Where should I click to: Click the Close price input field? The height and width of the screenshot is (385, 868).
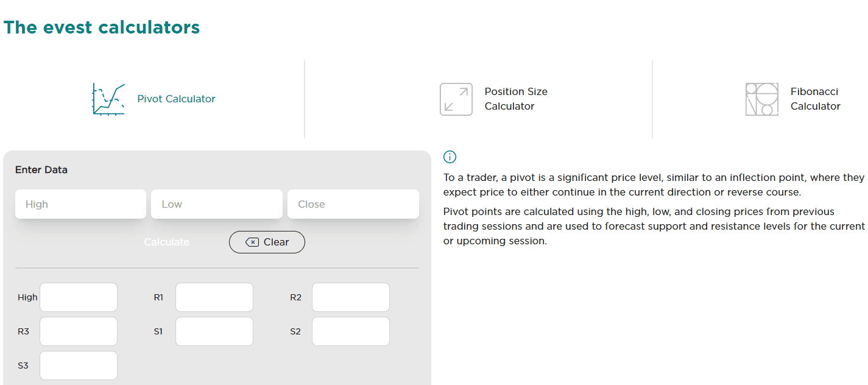coord(353,204)
